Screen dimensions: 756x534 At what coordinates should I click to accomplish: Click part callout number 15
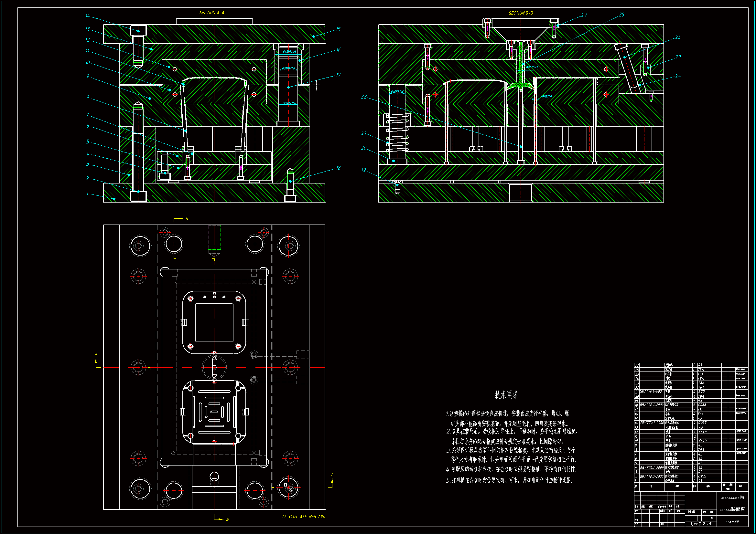coord(338,29)
